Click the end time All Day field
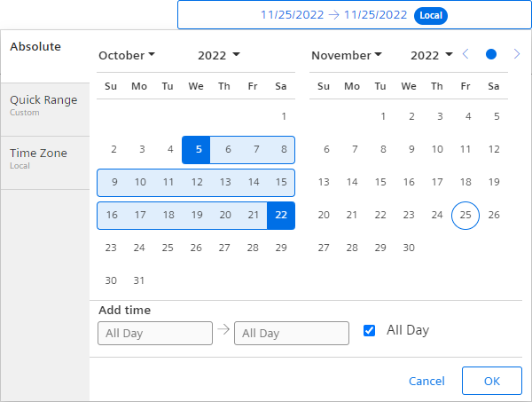 click(x=292, y=334)
